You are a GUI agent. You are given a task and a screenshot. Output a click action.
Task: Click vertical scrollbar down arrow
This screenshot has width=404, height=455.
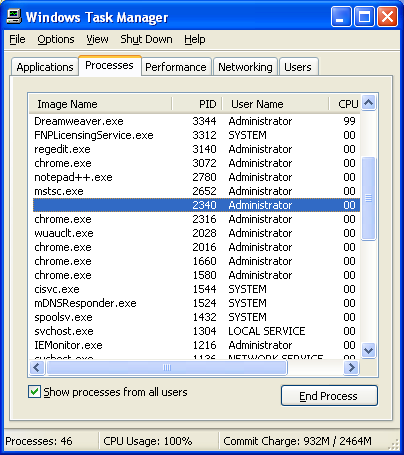click(x=369, y=350)
